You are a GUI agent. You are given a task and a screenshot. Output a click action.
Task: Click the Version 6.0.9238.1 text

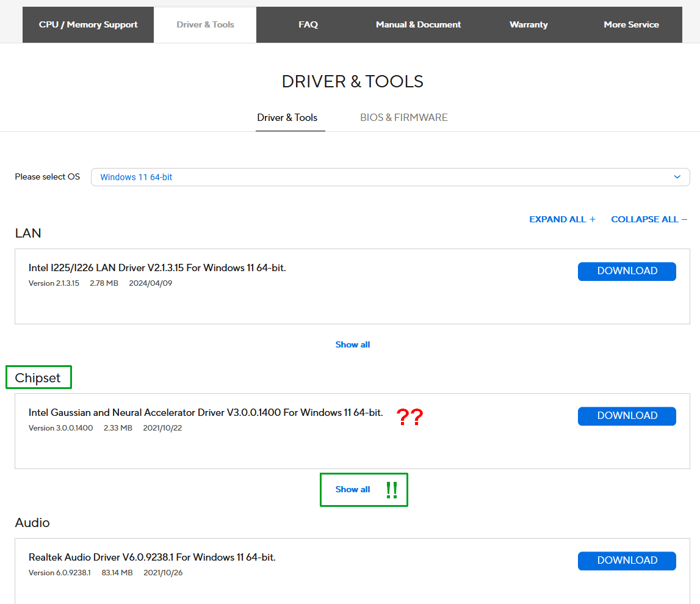coord(59,573)
